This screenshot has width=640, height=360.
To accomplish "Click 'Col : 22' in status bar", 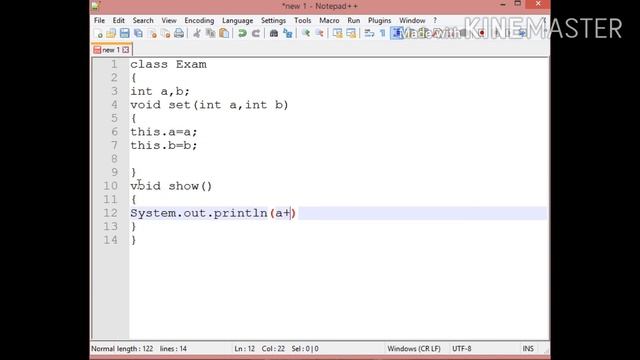I will 273,349.
